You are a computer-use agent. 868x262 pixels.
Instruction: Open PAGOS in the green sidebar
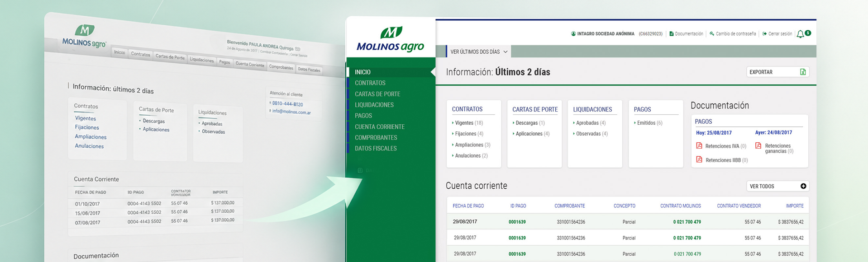point(363,116)
